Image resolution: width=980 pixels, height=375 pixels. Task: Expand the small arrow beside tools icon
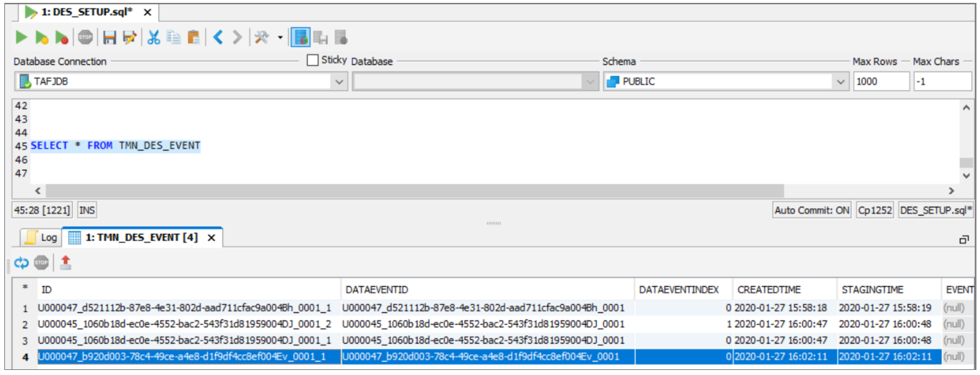point(280,37)
